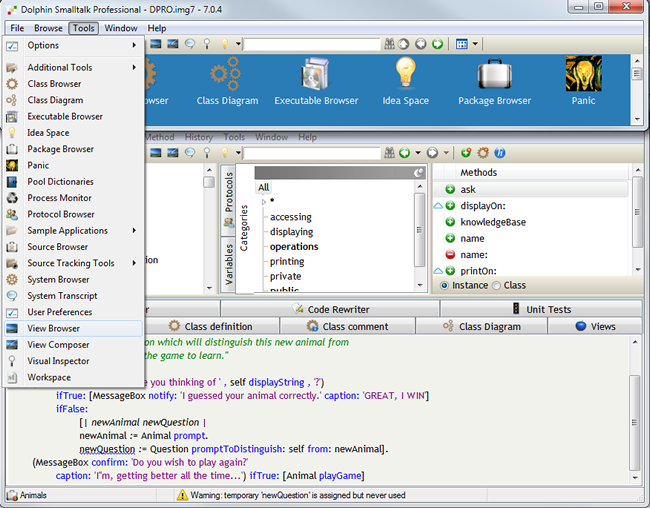Expand the Options submenu
The image size is (650, 508).
pos(74,45)
